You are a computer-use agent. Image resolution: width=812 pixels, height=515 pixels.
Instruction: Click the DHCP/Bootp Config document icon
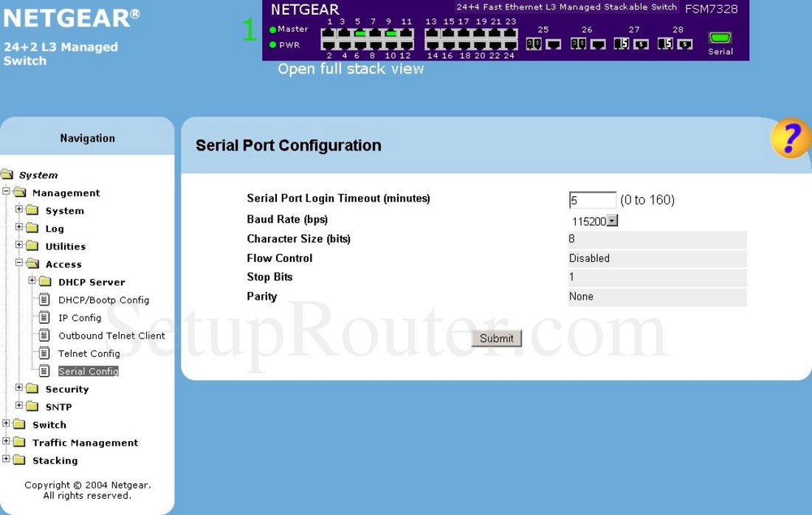click(44, 300)
